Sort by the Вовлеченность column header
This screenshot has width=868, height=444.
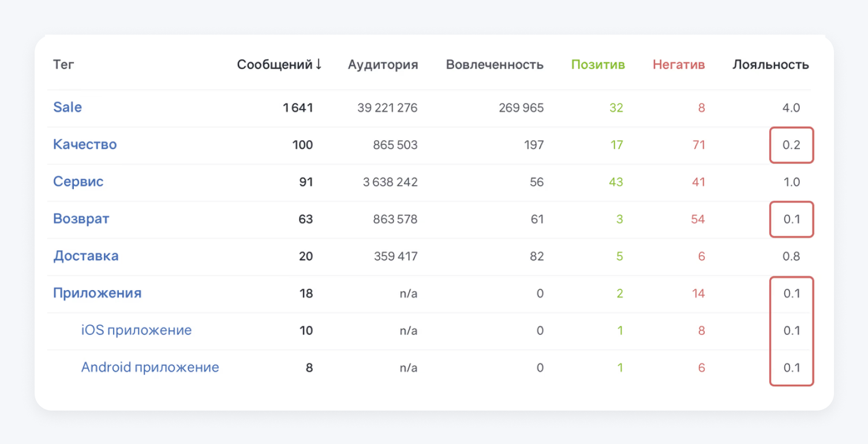(x=495, y=65)
